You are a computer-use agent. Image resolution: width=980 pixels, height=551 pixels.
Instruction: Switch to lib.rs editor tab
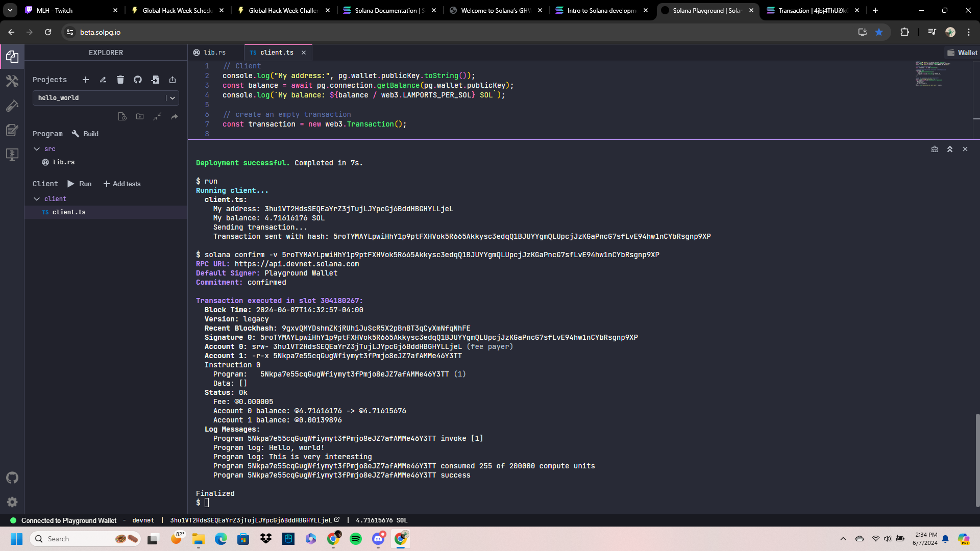(215, 53)
